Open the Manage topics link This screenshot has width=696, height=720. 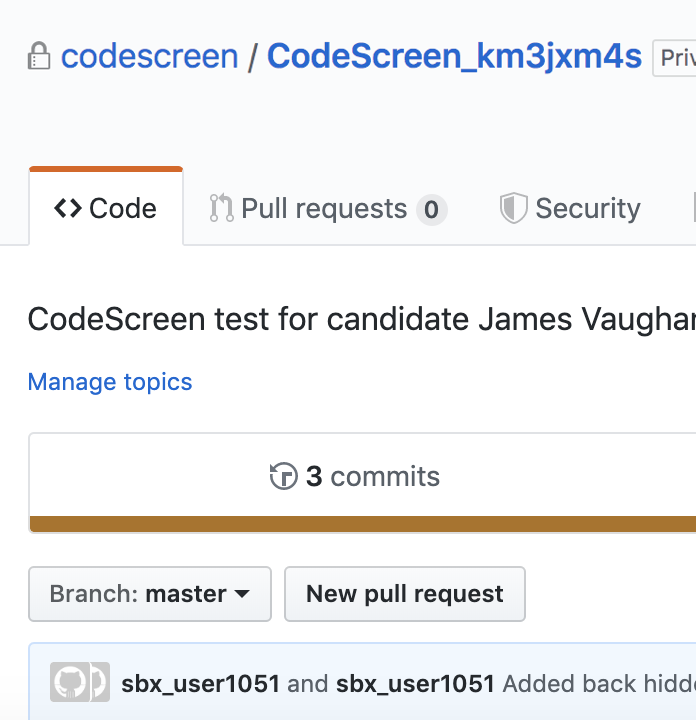click(x=110, y=382)
